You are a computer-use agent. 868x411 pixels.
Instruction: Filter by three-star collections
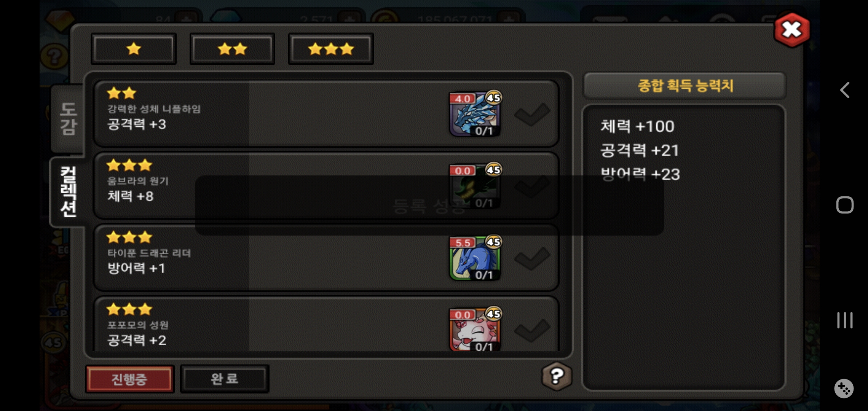pos(331,49)
